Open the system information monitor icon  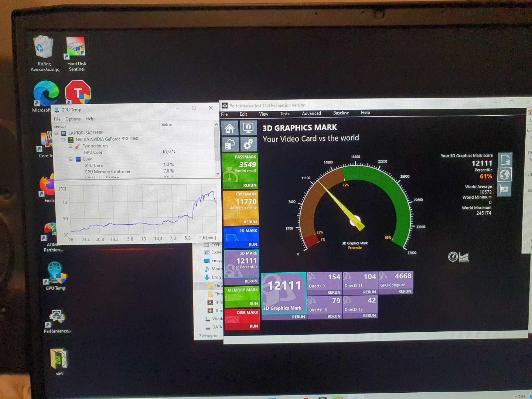click(248, 128)
